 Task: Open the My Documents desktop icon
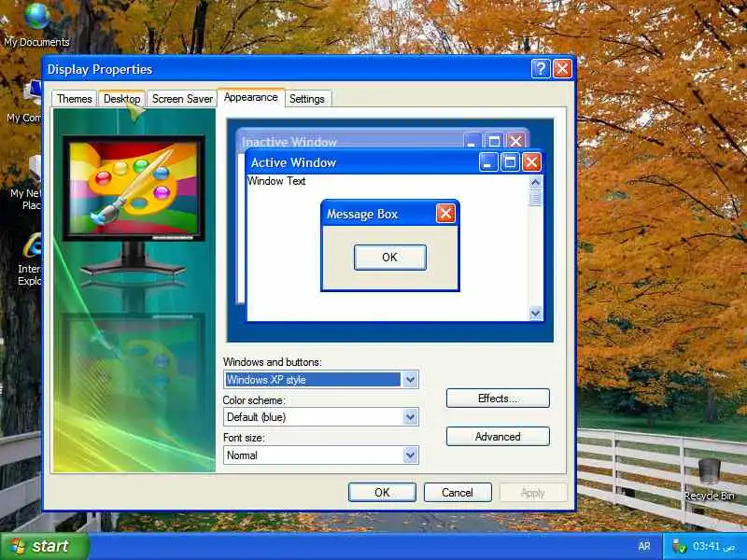[x=36, y=25]
